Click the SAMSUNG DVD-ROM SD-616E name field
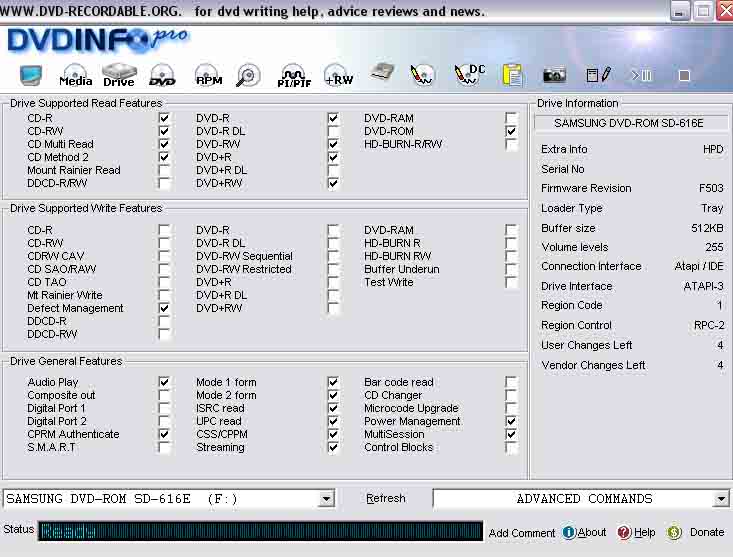 630,123
